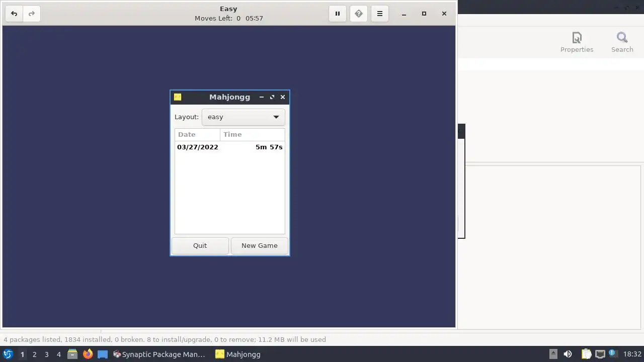Switch to workspace 2
Viewport: 644px width, 362px height.
click(34, 354)
